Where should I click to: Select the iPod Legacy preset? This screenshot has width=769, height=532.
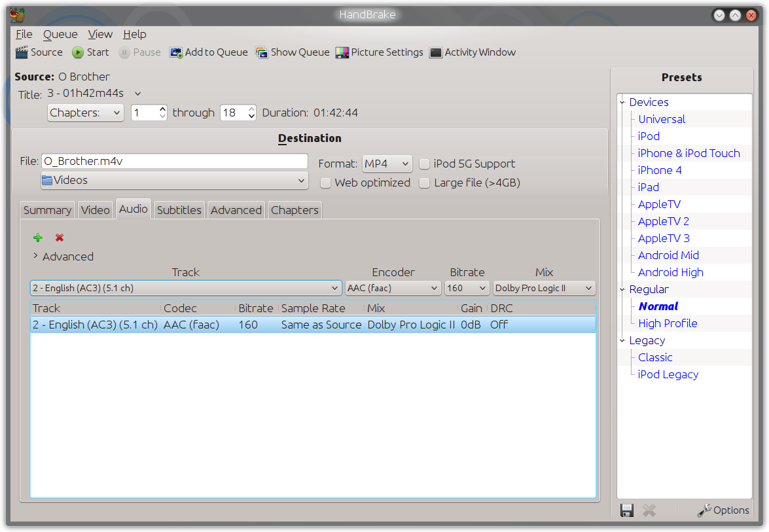668,375
